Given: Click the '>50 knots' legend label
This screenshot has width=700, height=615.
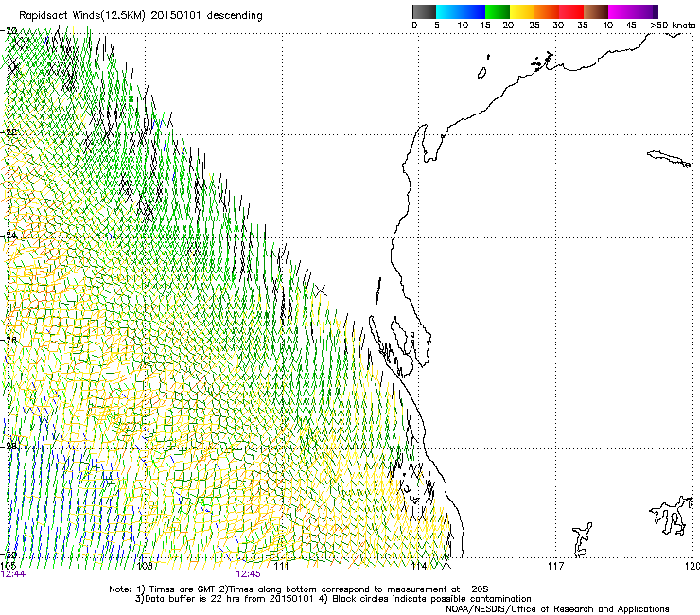Looking at the screenshot, I should click(x=673, y=26).
